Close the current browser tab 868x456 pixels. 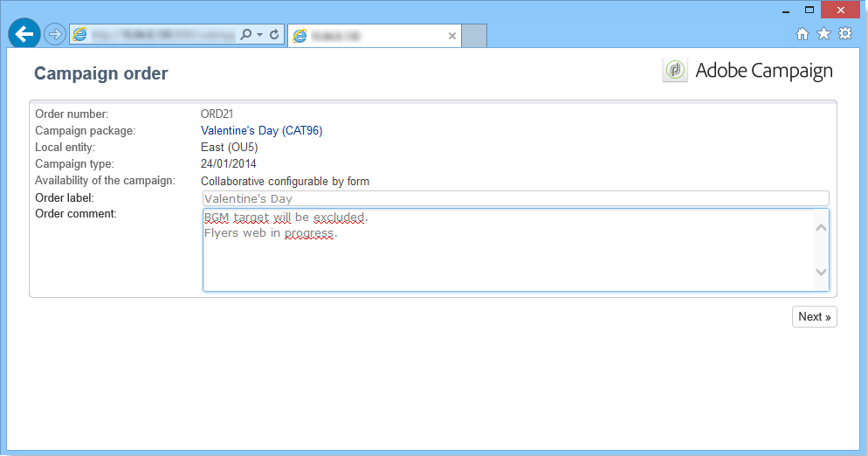(452, 36)
